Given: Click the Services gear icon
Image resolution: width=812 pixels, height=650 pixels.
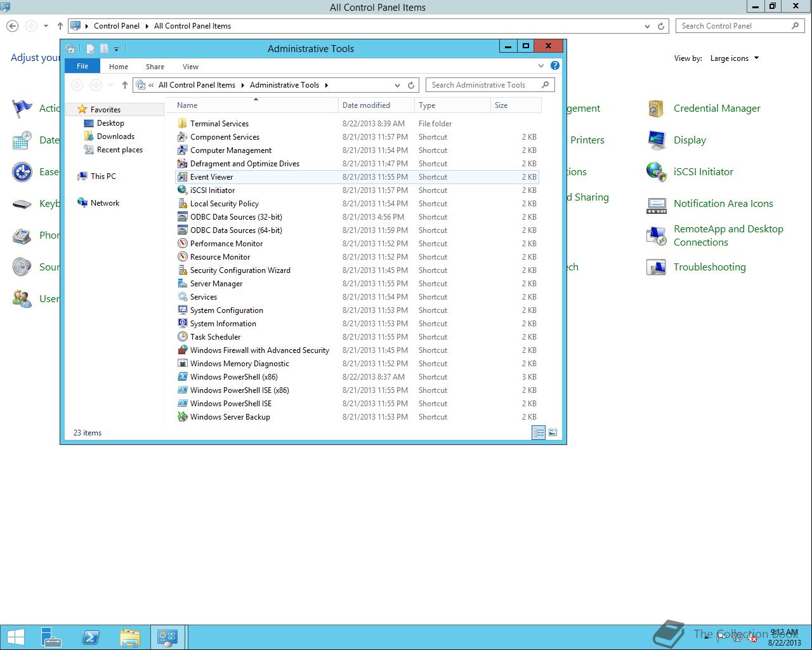Looking at the screenshot, I should [x=183, y=297].
